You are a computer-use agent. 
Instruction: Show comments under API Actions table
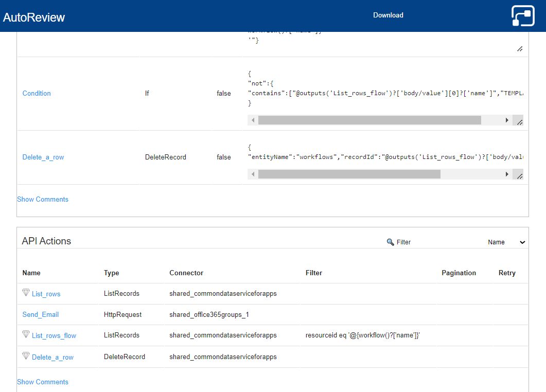(43, 382)
